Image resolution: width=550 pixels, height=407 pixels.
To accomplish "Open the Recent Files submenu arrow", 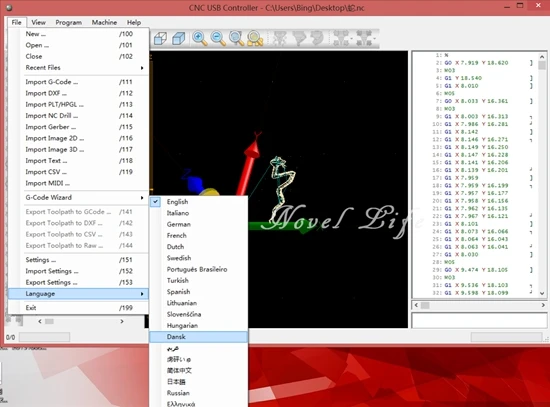I will [142, 68].
